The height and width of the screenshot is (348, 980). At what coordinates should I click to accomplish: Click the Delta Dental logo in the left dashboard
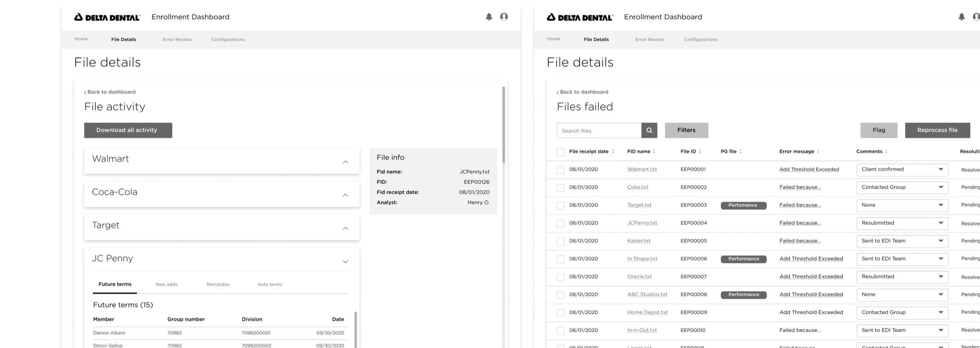pos(107,17)
